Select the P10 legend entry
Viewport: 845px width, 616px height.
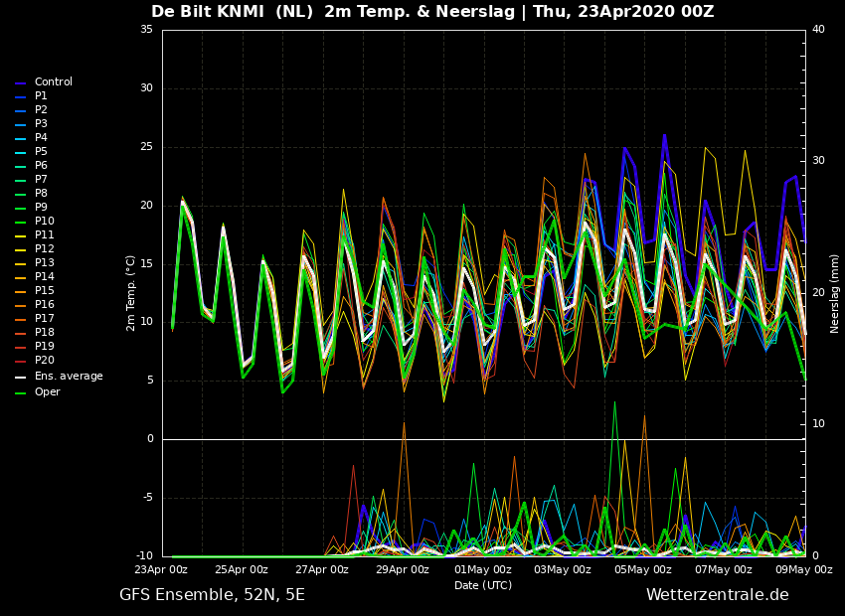[44, 222]
